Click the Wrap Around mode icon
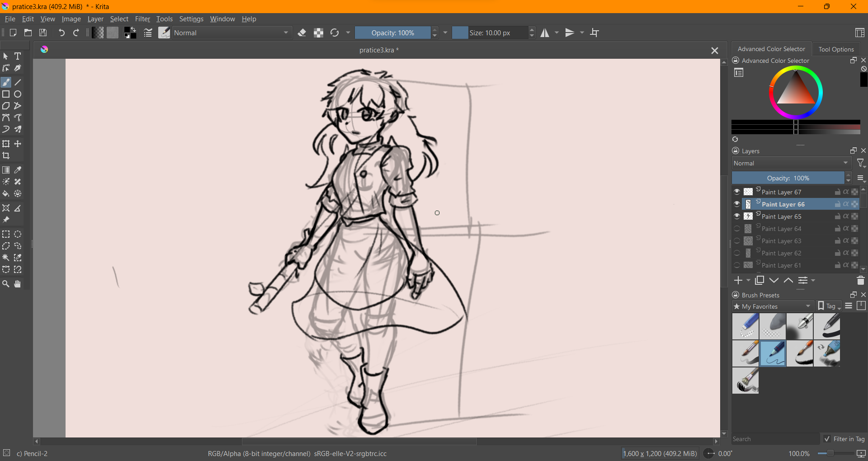This screenshot has width=868, height=461. coord(595,33)
